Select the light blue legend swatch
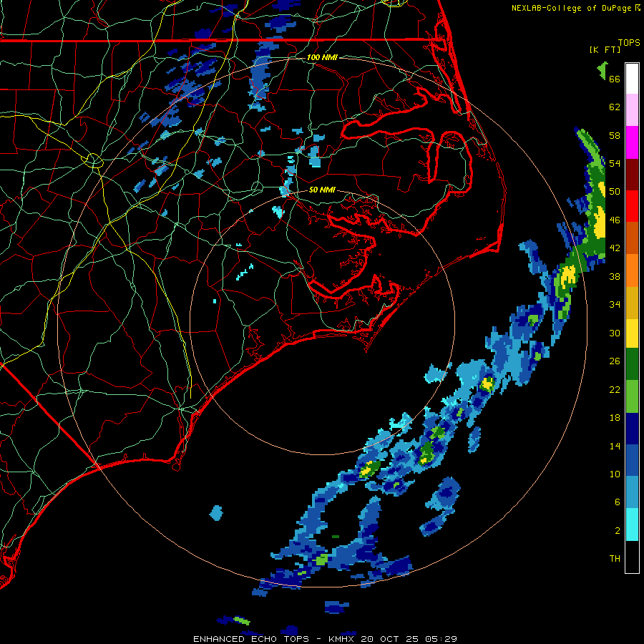 click(632, 492)
